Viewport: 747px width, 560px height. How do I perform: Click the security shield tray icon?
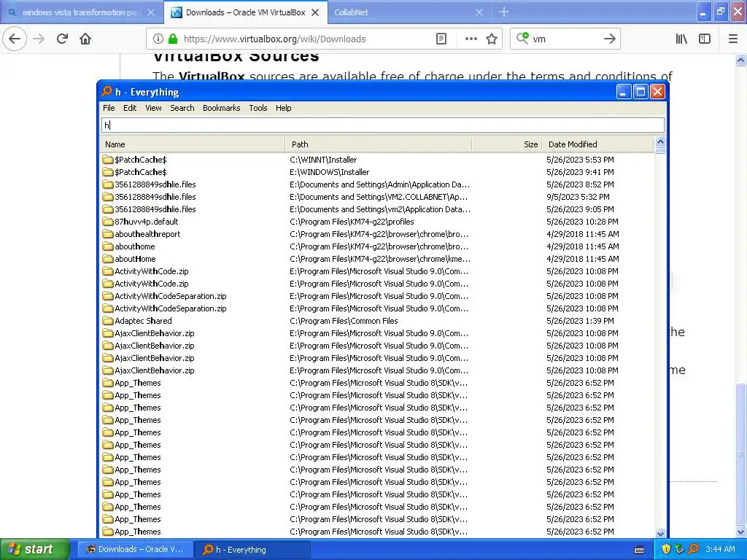pos(666,549)
